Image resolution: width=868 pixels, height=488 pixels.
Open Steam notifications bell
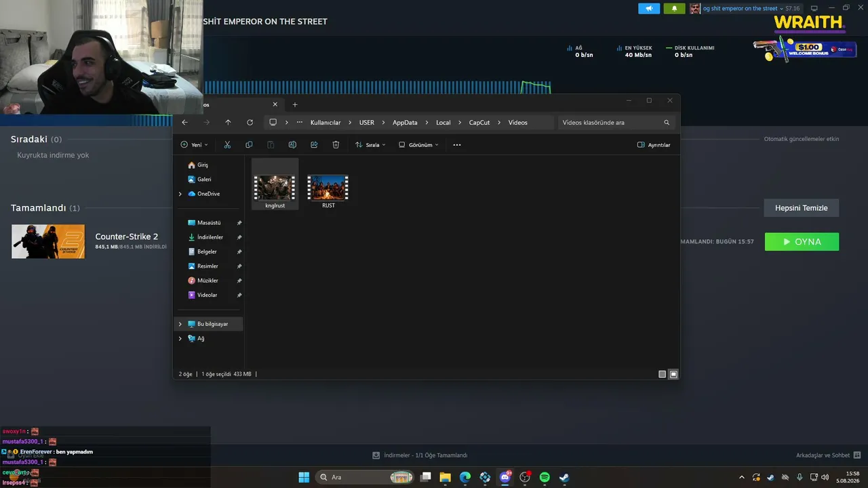coord(674,9)
